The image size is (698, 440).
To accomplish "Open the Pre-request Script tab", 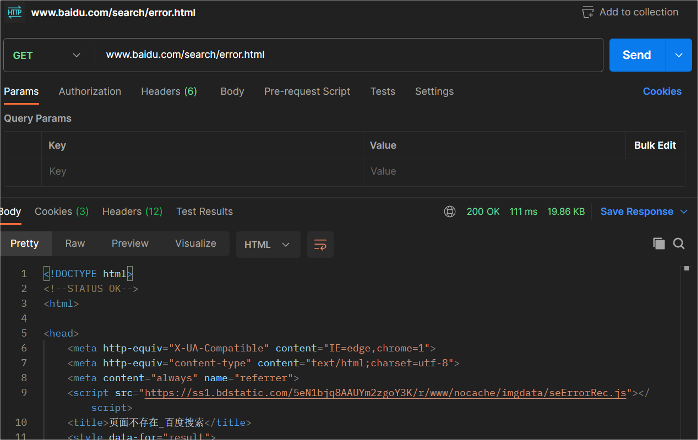I will coord(307,91).
